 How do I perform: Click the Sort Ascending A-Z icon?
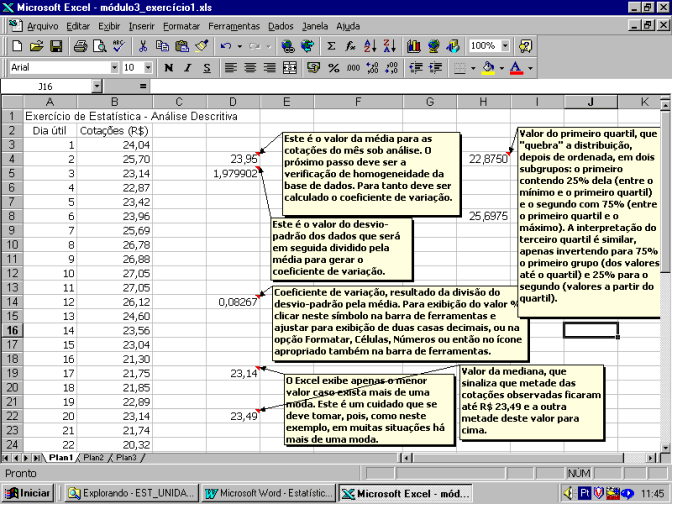pos(371,46)
